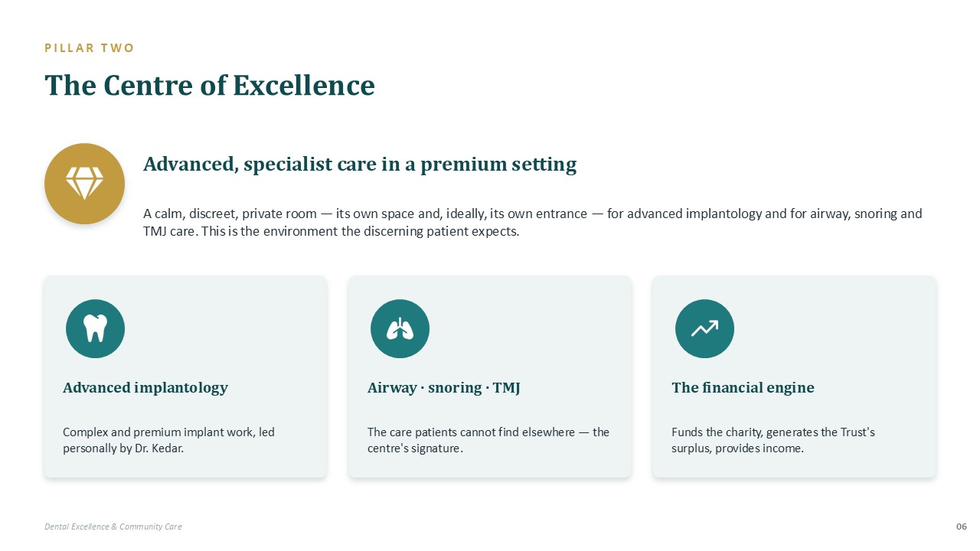Click the slide number 06
The width and height of the screenshot is (980, 551).
[962, 527]
